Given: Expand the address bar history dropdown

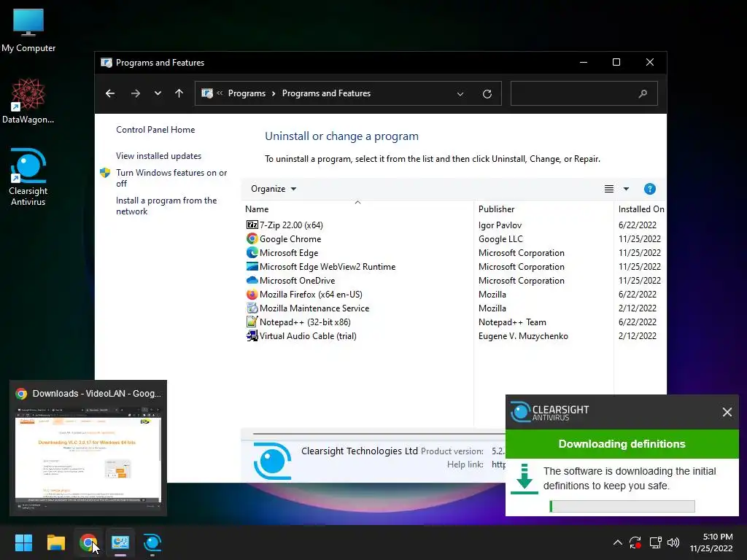Looking at the screenshot, I should point(460,94).
